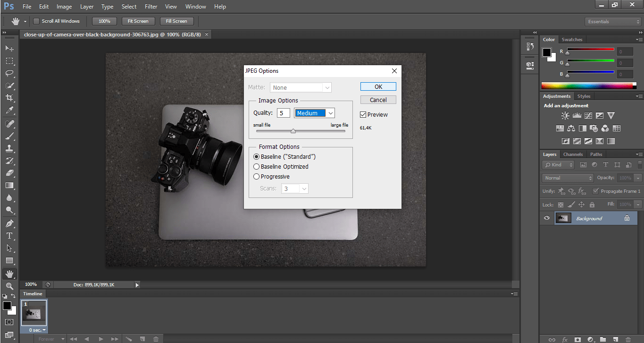
Task: Select the Progressive format option
Action: pyautogui.click(x=256, y=176)
